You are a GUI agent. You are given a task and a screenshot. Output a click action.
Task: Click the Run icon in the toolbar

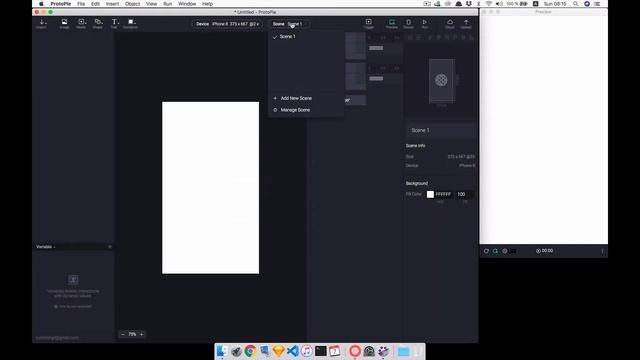coord(425,24)
